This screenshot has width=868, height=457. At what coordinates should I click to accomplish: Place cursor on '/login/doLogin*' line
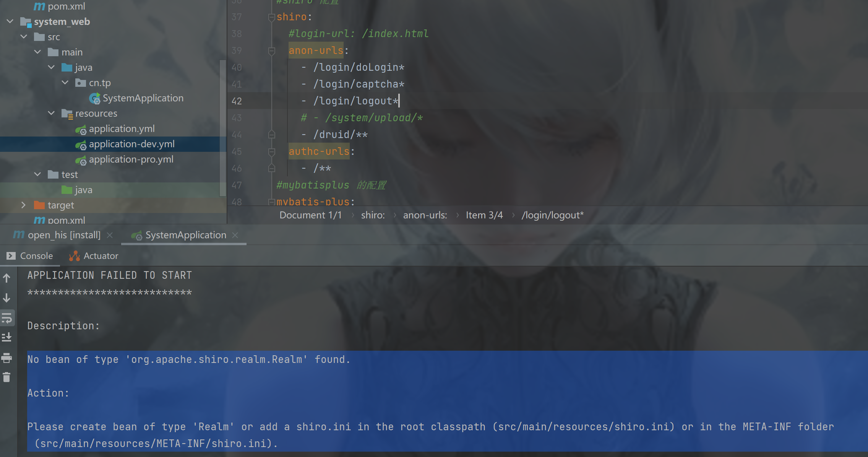(359, 67)
